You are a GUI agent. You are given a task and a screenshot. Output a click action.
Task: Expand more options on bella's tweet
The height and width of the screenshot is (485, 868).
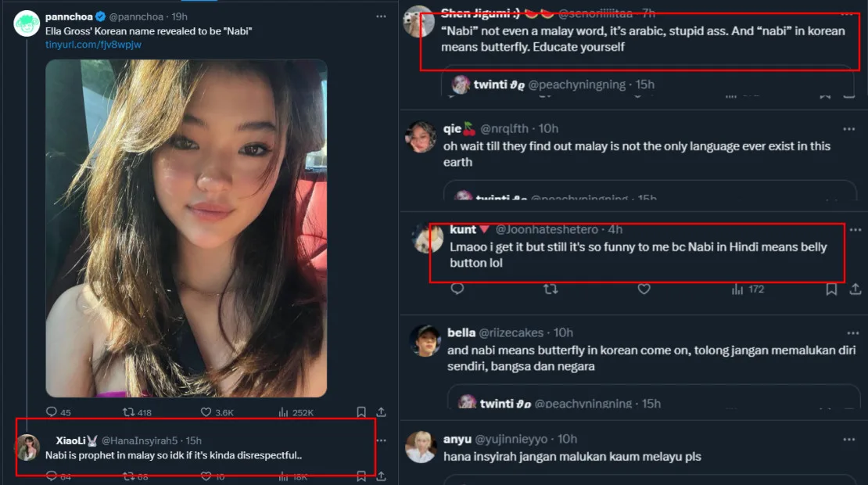tap(848, 333)
